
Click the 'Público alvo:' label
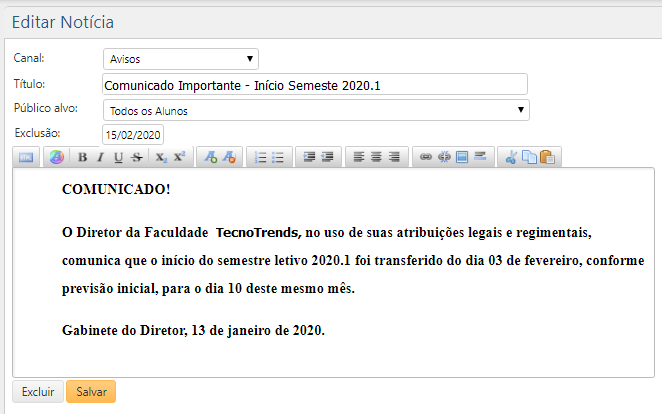[x=46, y=108]
